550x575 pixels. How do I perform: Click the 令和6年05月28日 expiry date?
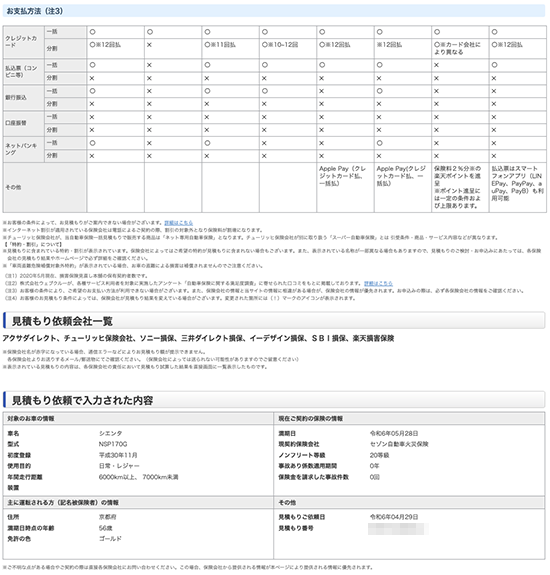(394, 433)
